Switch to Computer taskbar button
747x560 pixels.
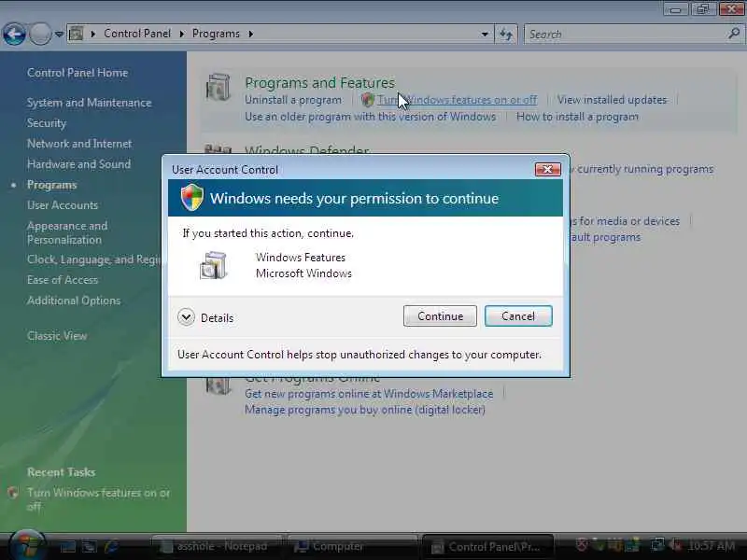352,546
